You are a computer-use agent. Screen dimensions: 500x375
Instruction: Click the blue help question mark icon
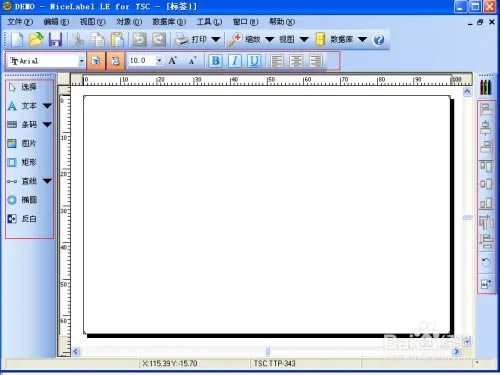(x=379, y=40)
